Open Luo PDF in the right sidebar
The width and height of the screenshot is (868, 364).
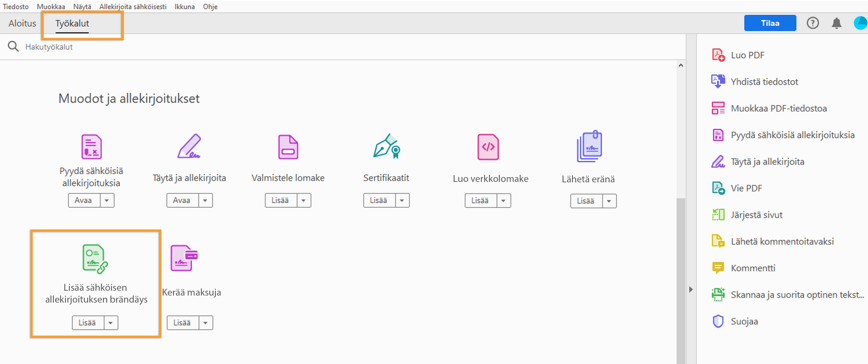747,55
